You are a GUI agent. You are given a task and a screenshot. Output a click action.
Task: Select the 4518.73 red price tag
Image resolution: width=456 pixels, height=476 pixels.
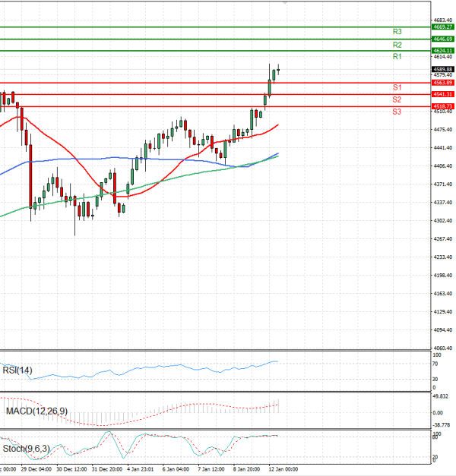click(x=442, y=106)
